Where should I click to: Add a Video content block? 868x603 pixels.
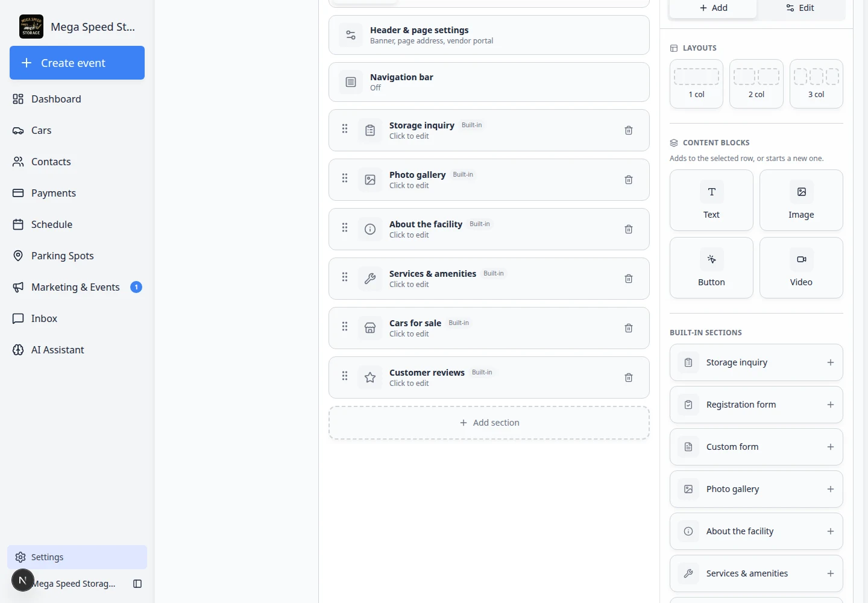click(x=801, y=268)
